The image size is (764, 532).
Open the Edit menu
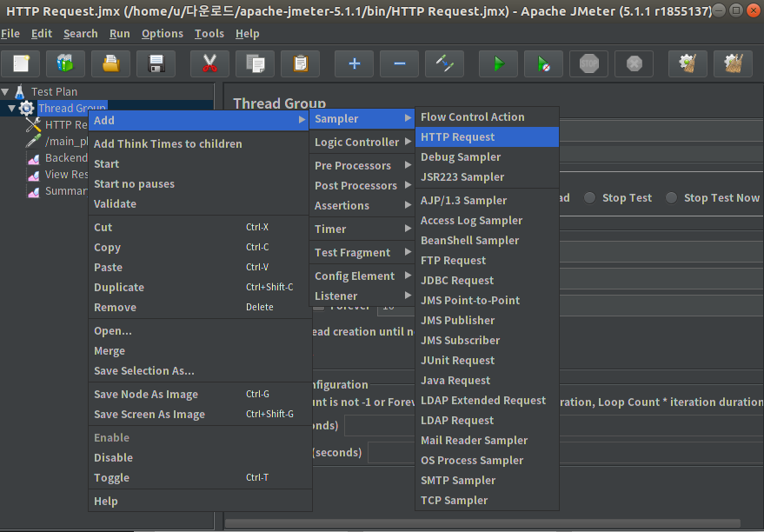click(x=42, y=34)
